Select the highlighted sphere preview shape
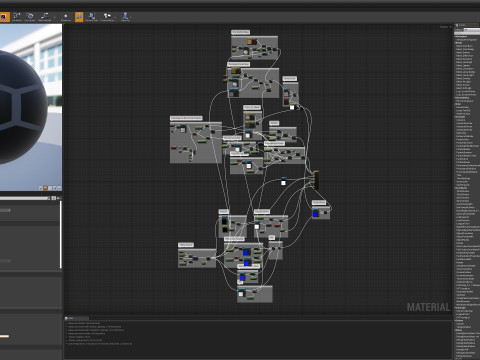 pyautogui.click(x=45, y=188)
